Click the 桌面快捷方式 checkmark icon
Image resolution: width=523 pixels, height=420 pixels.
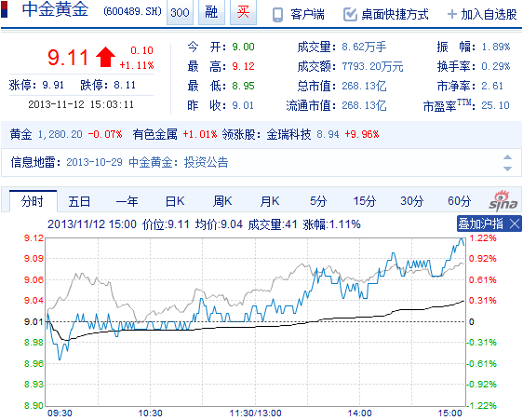(350, 15)
